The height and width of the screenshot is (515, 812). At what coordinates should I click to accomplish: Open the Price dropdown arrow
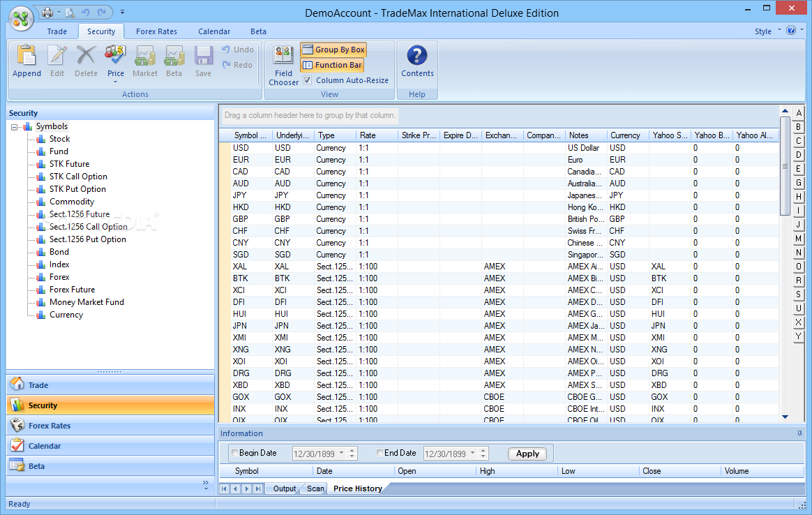(x=116, y=82)
